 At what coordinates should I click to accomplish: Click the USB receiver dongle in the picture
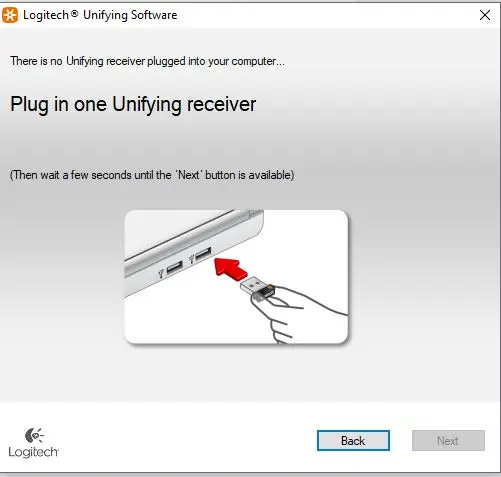pyautogui.click(x=257, y=287)
